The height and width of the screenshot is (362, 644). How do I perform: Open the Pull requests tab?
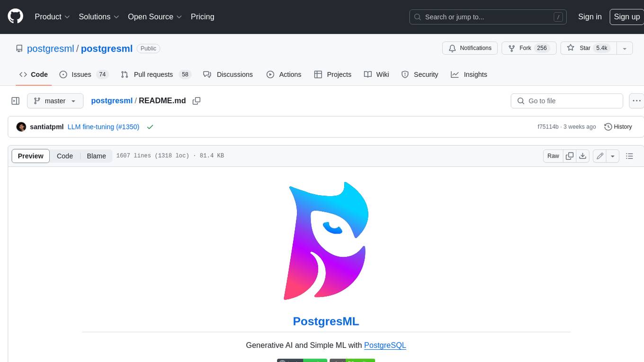[155, 74]
